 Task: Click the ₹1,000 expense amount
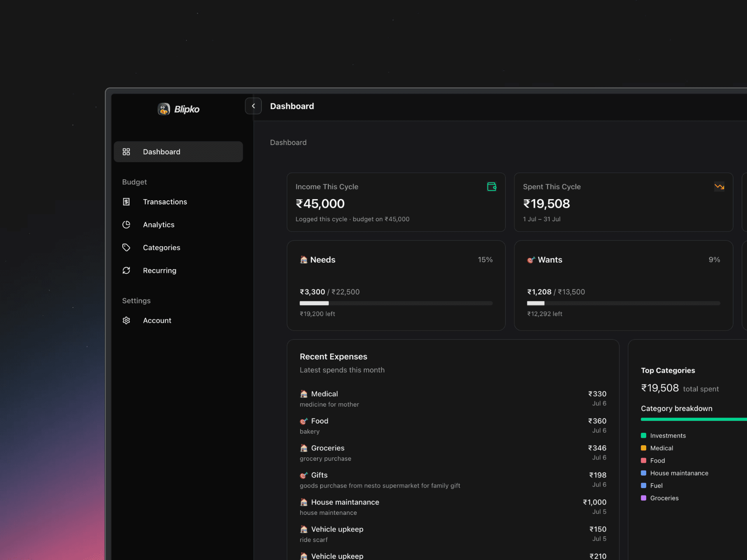(x=594, y=502)
